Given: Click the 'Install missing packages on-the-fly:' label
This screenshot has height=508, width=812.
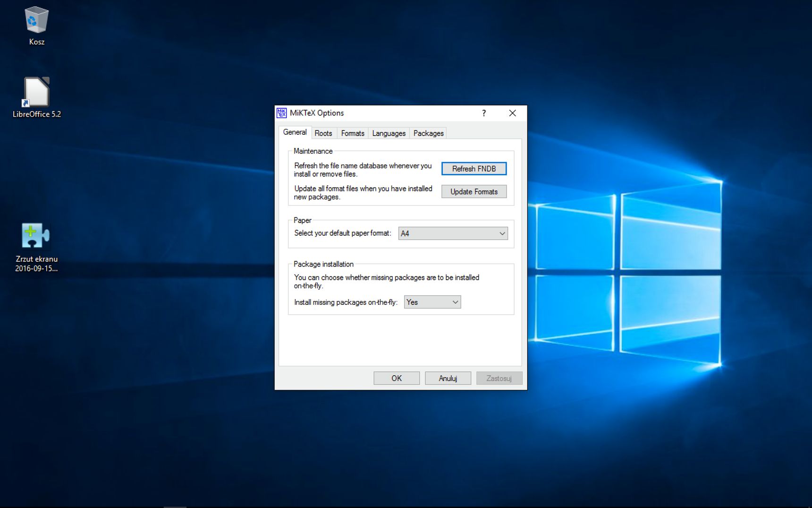Looking at the screenshot, I should pyautogui.click(x=346, y=302).
